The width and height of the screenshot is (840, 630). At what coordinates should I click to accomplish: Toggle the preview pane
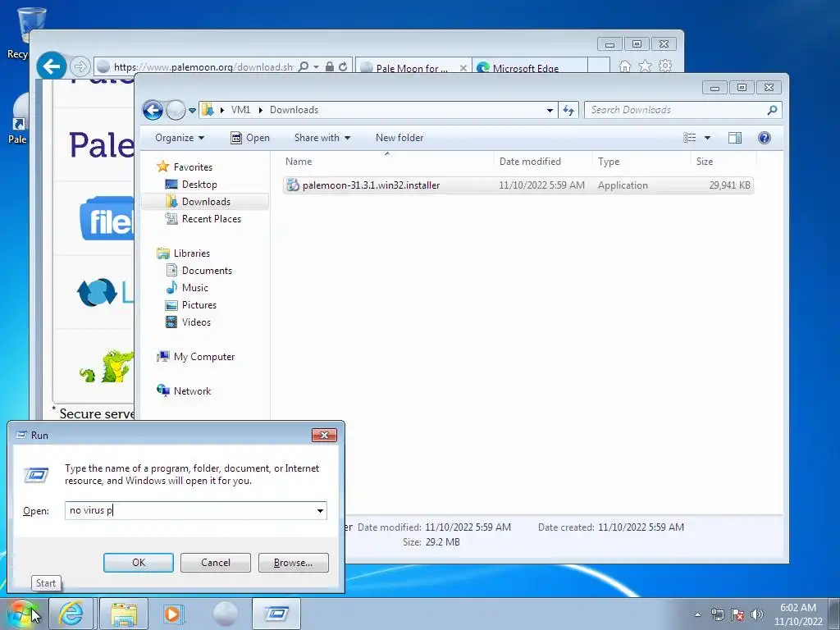(x=735, y=138)
